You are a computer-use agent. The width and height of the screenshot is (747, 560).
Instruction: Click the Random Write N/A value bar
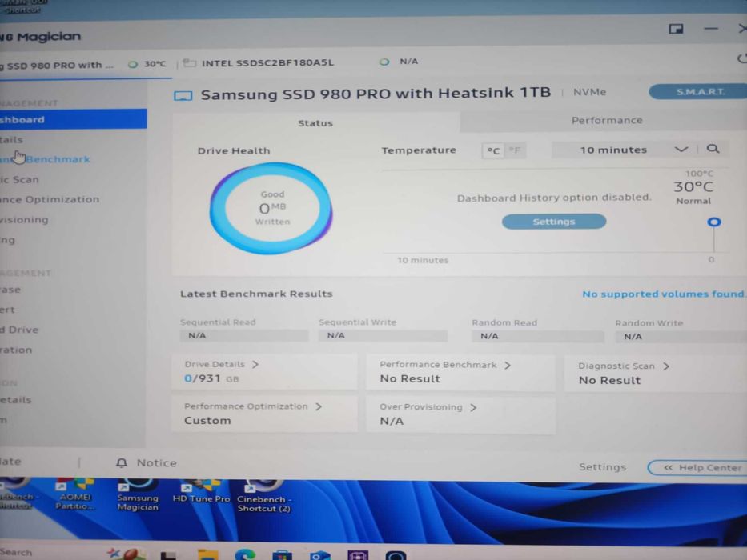(x=681, y=337)
